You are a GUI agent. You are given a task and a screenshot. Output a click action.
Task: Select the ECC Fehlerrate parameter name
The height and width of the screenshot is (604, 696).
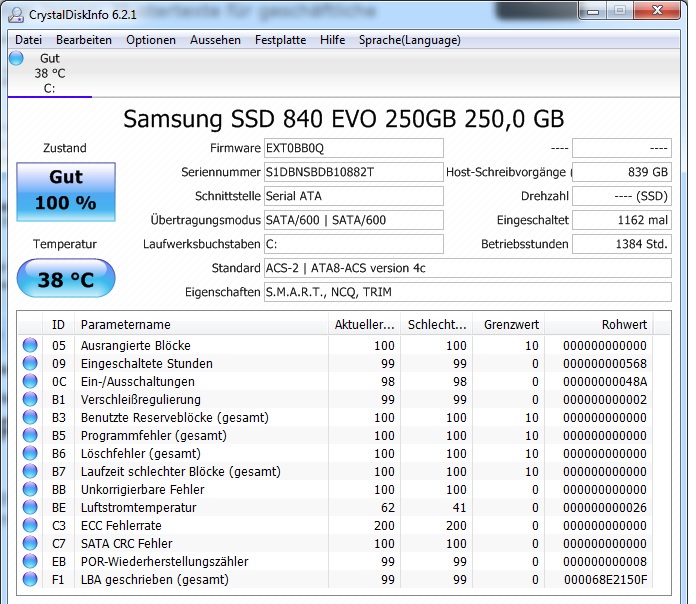click(121, 525)
